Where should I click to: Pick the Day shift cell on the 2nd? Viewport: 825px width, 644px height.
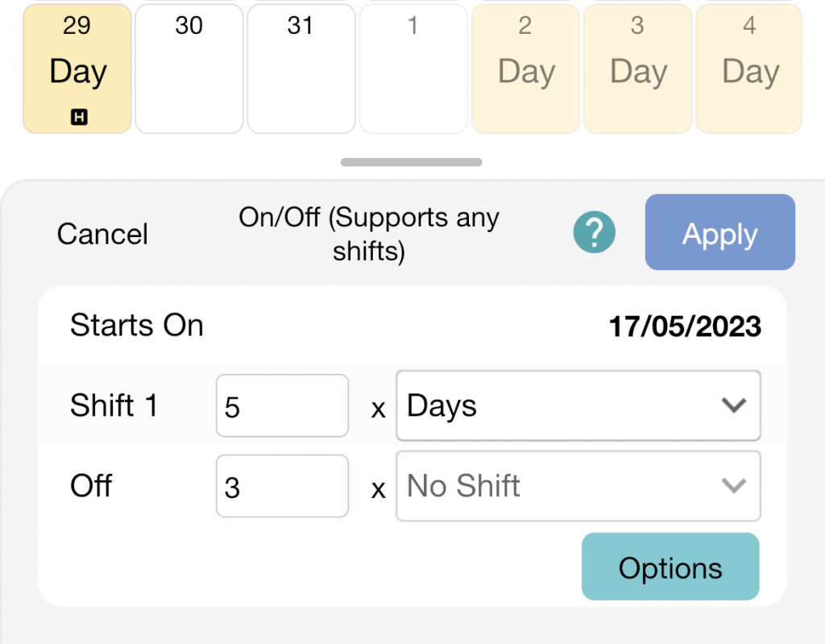coord(524,69)
